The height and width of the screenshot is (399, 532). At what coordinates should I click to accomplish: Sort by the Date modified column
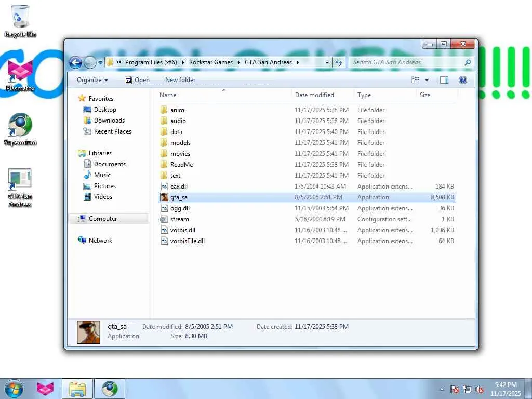[x=322, y=95]
